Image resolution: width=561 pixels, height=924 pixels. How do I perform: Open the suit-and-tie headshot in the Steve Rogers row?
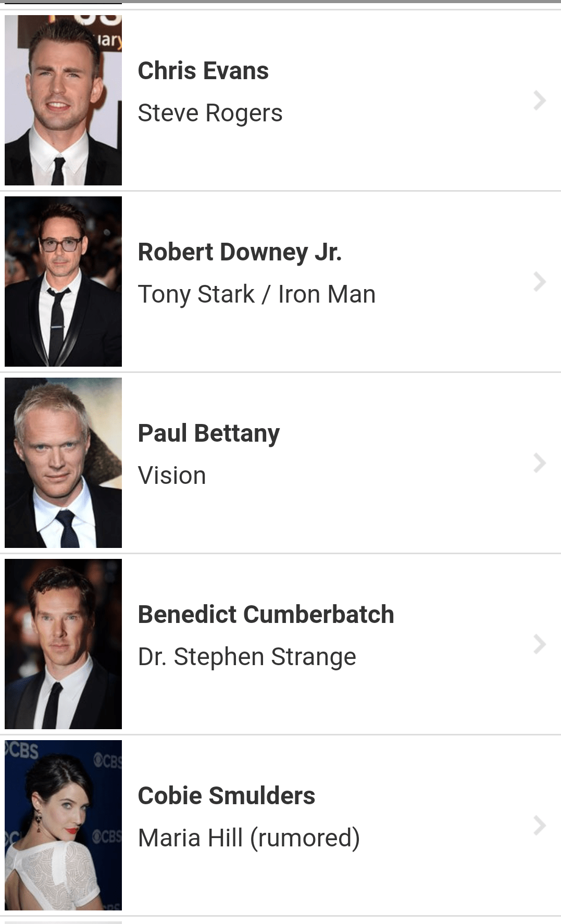pyautogui.click(x=63, y=100)
